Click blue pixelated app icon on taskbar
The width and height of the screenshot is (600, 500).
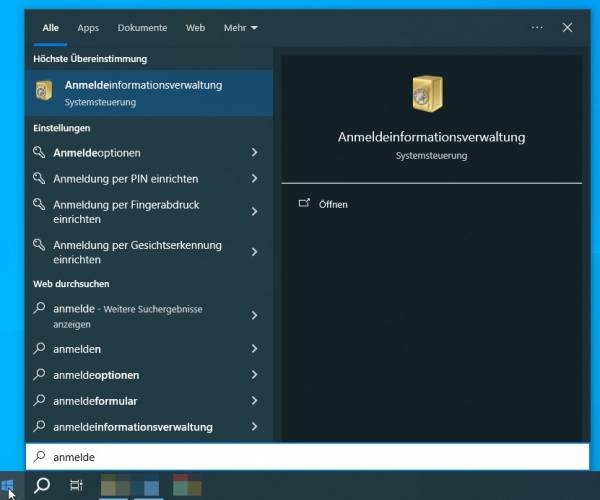pyautogui.click(x=148, y=486)
